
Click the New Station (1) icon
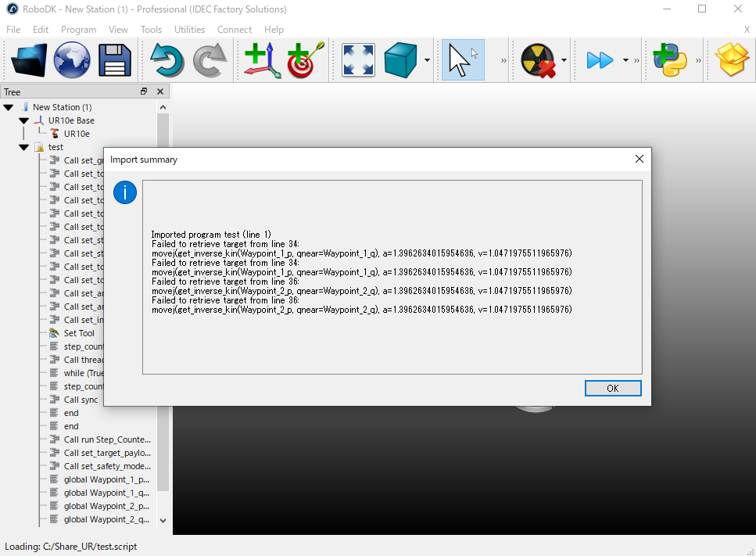(25, 107)
